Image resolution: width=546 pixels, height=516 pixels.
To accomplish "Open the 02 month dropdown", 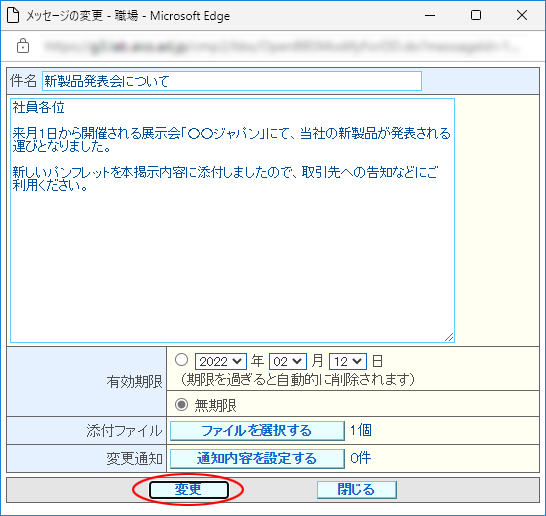I will coord(288,361).
